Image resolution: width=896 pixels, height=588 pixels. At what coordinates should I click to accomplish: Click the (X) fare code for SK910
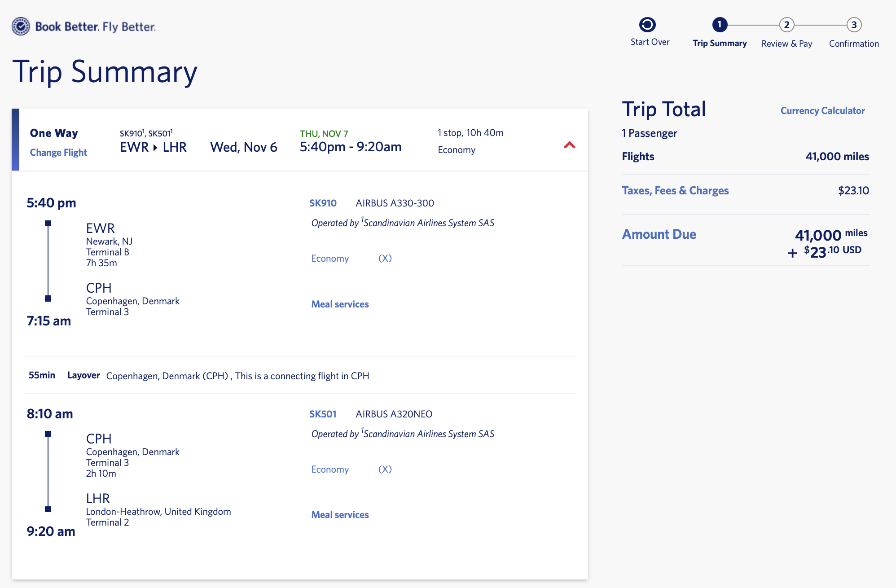385,259
